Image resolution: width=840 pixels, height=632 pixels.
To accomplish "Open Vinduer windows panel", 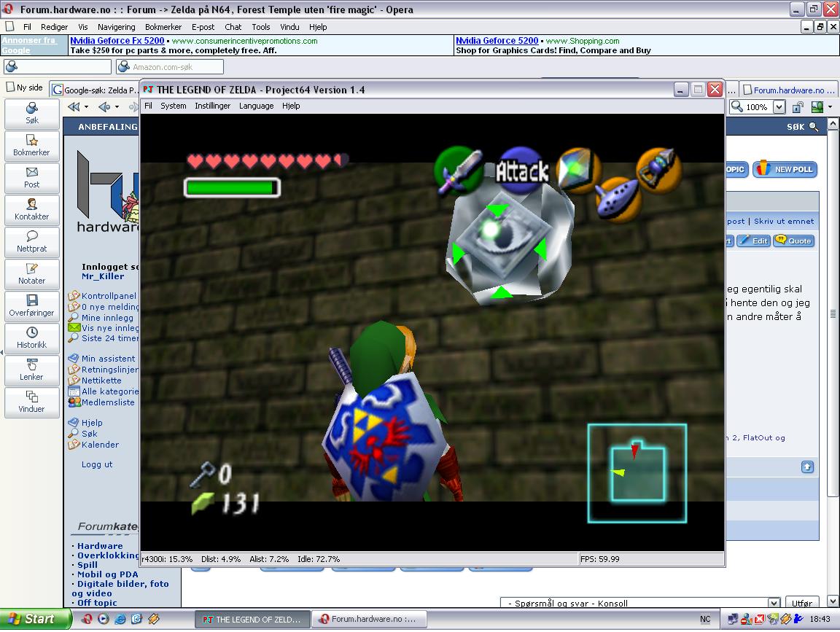I will coord(31,403).
